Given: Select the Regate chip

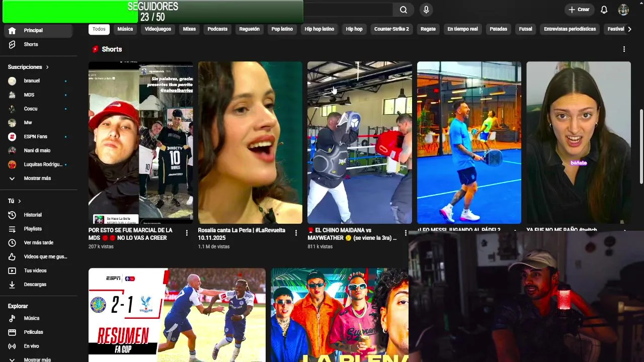Looking at the screenshot, I should [428, 29].
